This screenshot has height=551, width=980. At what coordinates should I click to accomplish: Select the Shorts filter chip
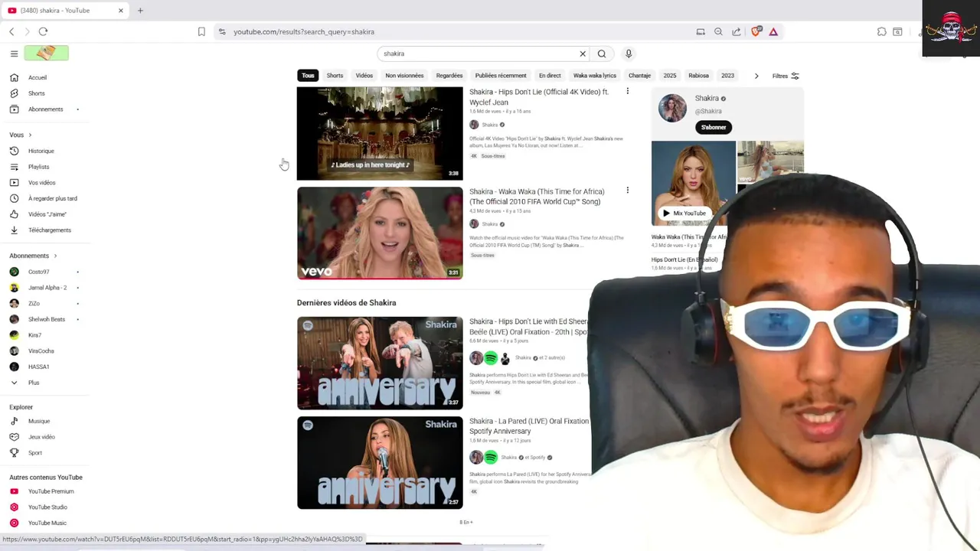tap(335, 76)
